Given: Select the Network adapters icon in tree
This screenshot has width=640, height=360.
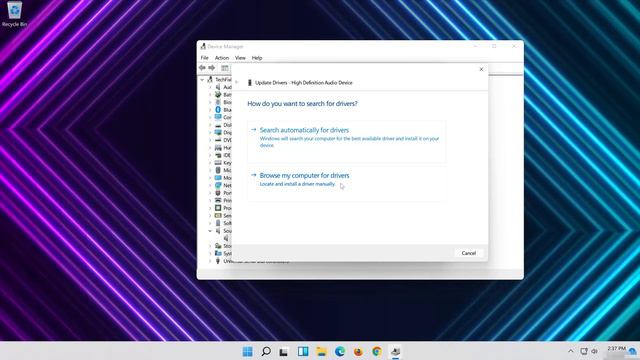Looking at the screenshot, I should coord(218,185).
